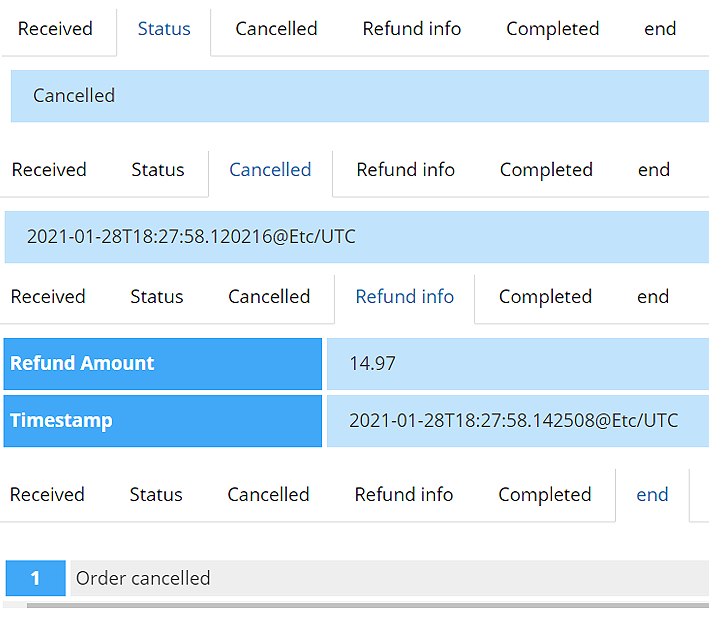709x619 pixels.
Task: Open Received tab beside the active Status tab
Action: 55,29
